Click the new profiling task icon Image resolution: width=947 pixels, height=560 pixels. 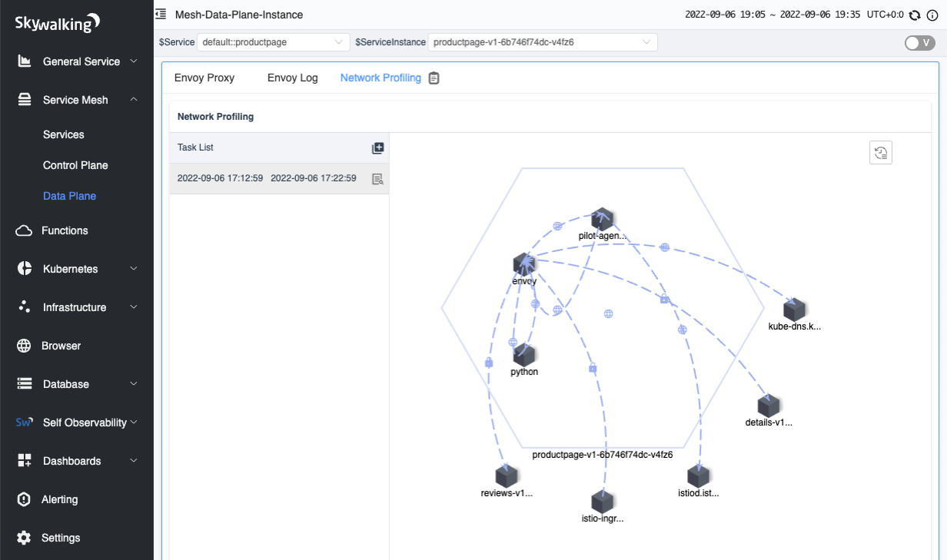(377, 148)
